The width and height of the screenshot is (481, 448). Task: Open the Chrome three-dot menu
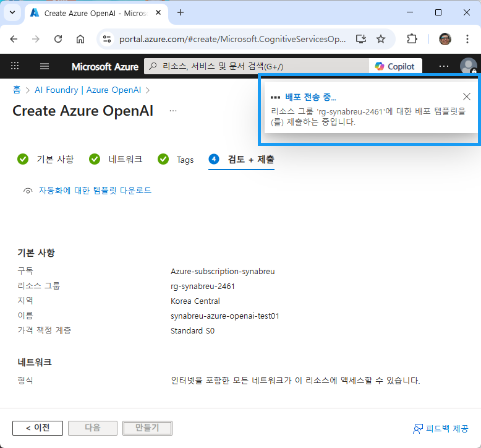click(467, 39)
